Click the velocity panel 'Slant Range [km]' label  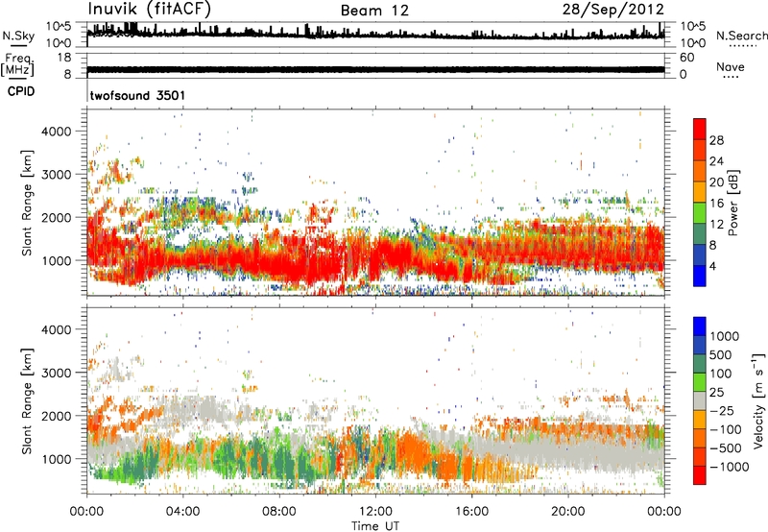(x=27, y=400)
